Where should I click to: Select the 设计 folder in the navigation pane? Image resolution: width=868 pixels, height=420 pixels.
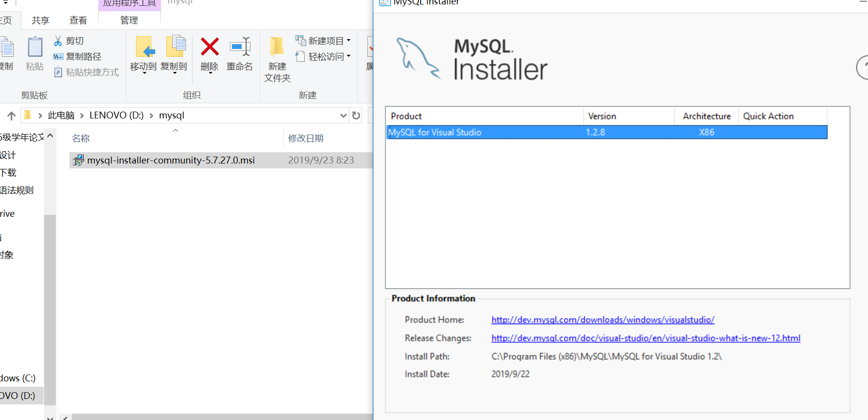tap(8, 155)
